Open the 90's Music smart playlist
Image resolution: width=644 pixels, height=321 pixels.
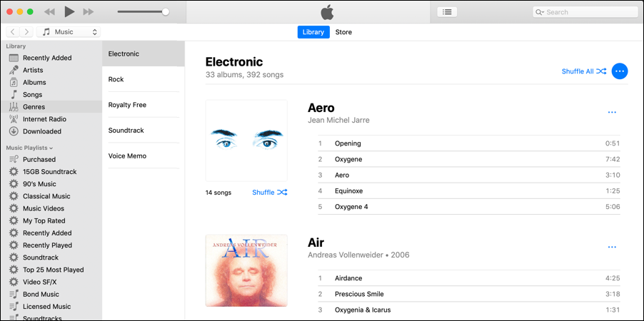[51, 184]
